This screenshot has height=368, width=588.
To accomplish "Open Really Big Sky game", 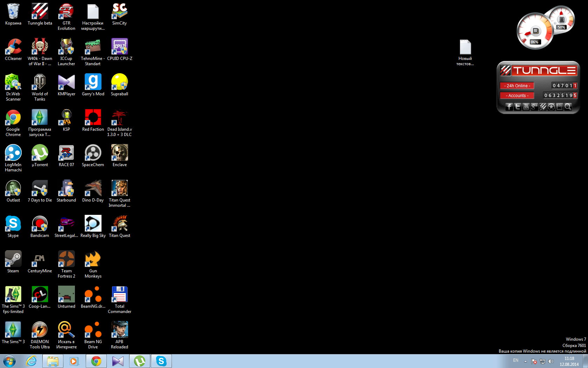I will [93, 227].
